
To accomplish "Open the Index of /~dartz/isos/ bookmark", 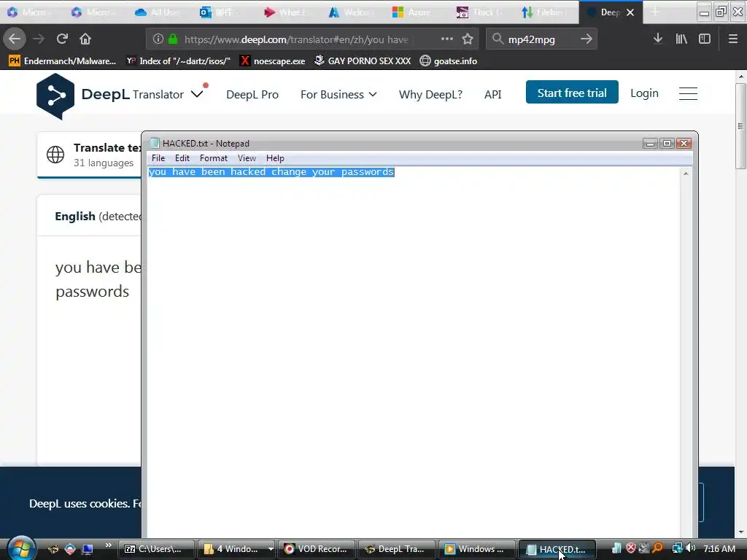I will click(x=178, y=61).
